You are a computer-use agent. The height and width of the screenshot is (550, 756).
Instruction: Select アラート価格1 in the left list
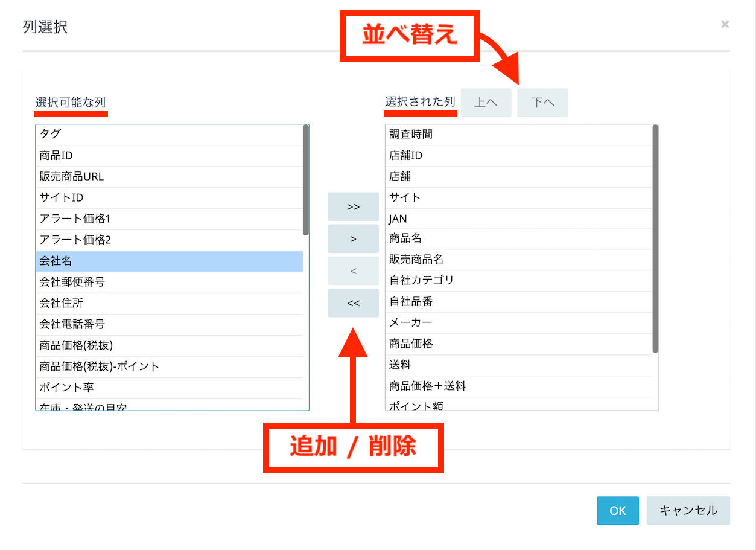169,219
